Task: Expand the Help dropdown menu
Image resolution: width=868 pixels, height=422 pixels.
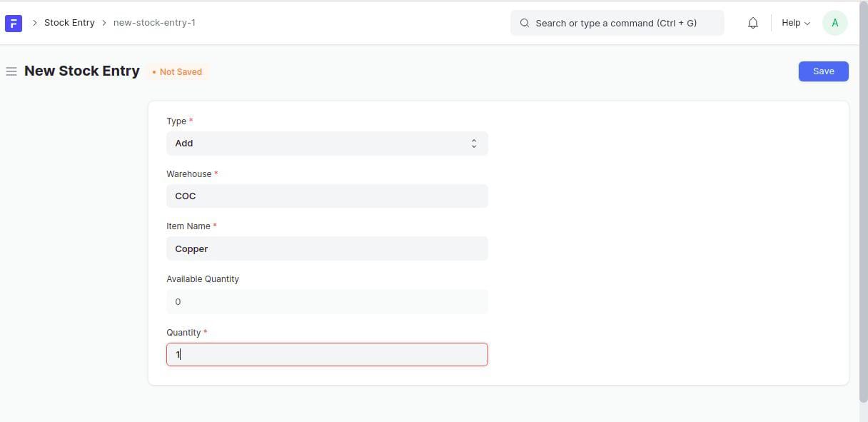Action: pos(796,23)
